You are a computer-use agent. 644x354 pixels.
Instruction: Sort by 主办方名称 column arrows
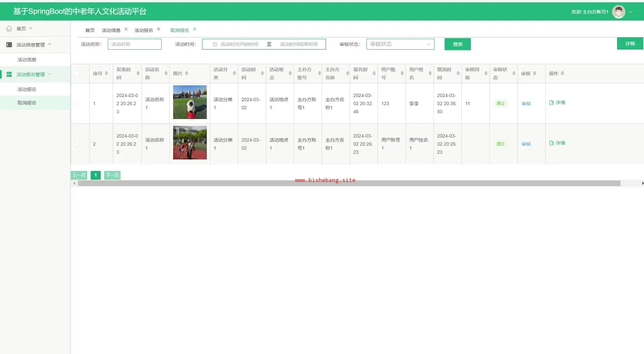(x=348, y=73)
